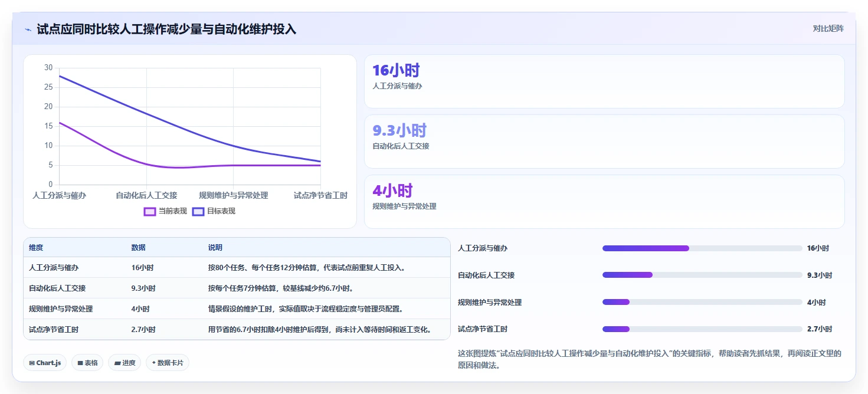Select the 16小时 stat card

(x=604, y=81)
